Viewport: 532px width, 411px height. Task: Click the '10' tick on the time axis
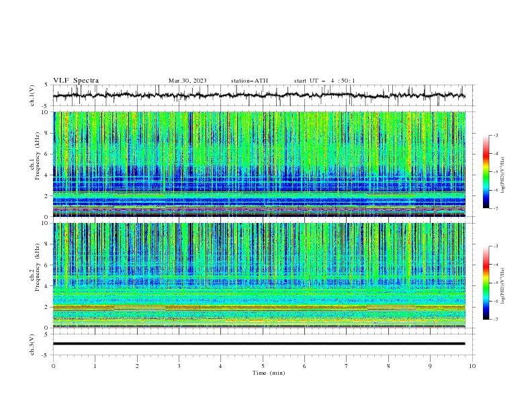pyautogui.click(x=472, y=366)
